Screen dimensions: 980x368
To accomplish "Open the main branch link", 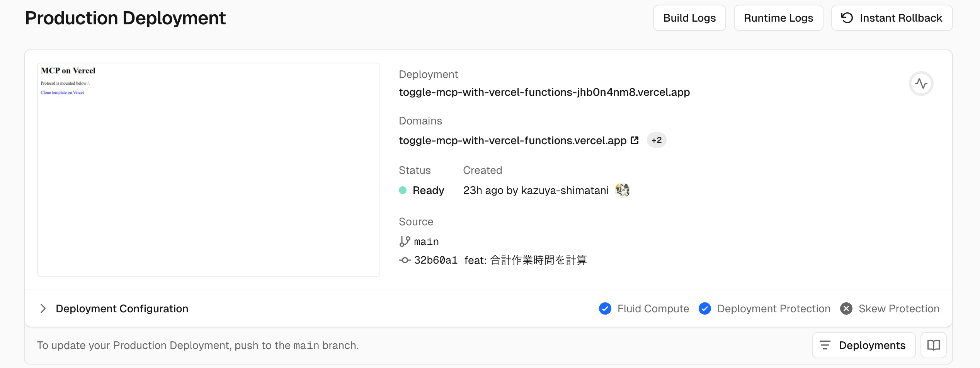I will [x=426, y=242].
